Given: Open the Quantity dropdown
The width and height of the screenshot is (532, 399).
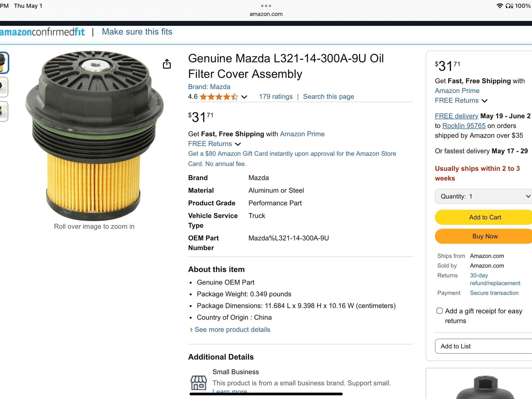Looking at the screenshot, I should click(x=483, y=196).
